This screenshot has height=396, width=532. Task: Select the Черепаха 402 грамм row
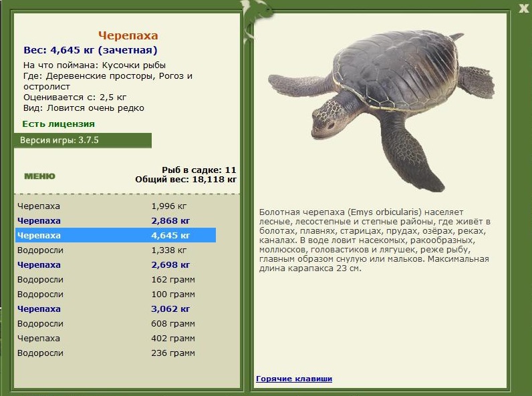pos(115,339)
